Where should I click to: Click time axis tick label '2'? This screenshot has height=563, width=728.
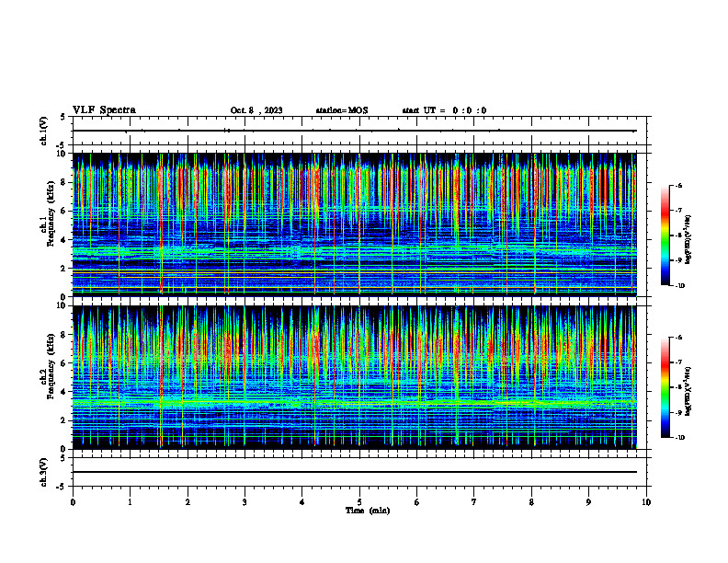[x=188, y=502]
